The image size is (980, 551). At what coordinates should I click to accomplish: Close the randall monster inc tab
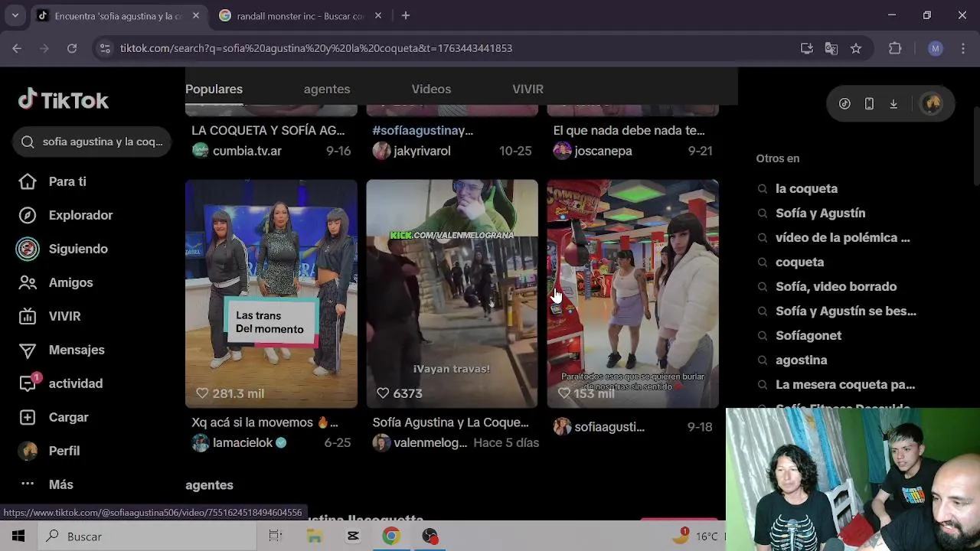tap(378, 15)
